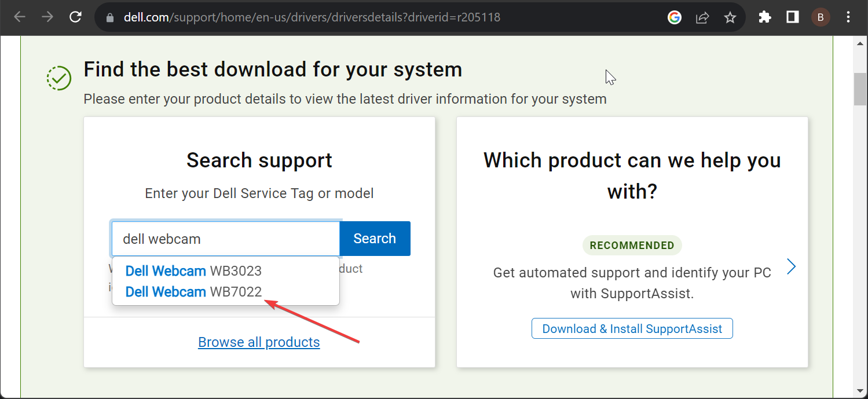Click the Search support heading
This screenshot has height=399, width=868.
coord(259,160)
